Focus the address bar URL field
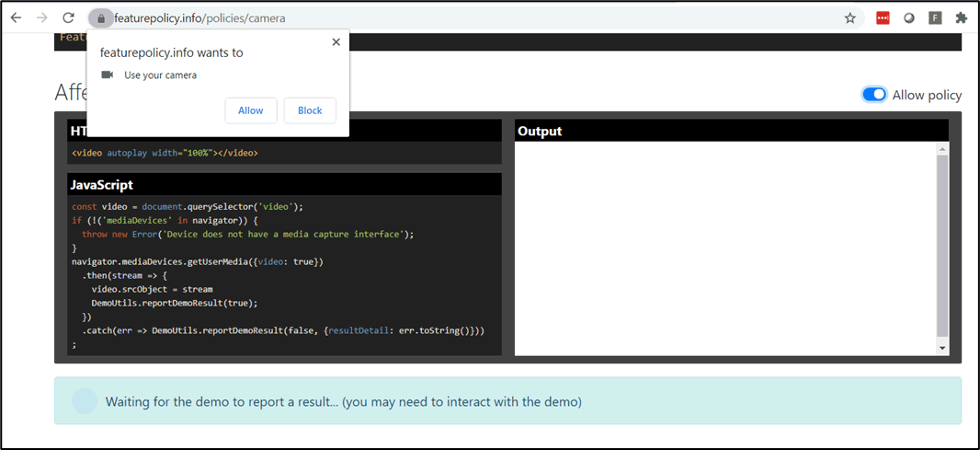This screenshot has width=980, height=450. (460, 18)
